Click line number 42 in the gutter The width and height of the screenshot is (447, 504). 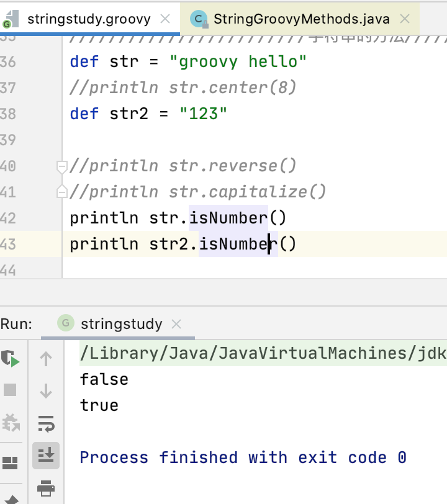pyautogui.click(x=9, y=218)
